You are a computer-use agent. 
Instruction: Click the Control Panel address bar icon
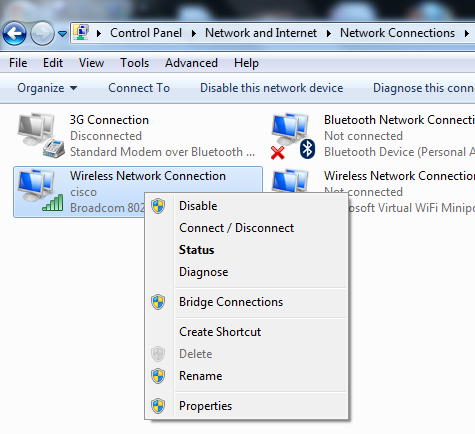81,33
